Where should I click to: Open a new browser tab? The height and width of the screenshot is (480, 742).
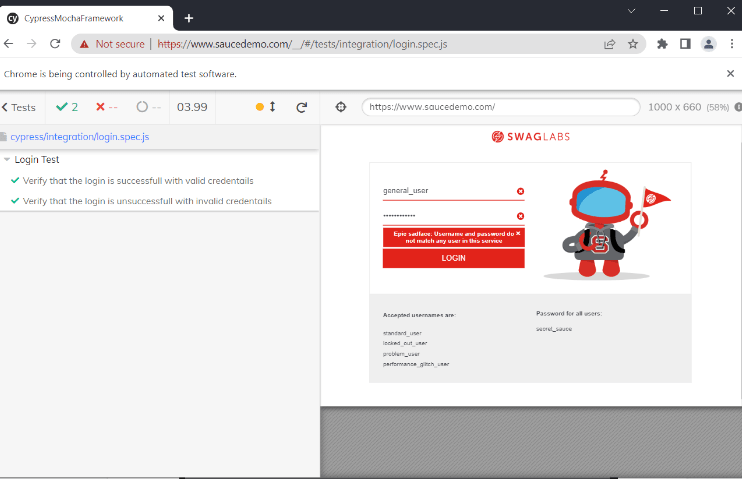189,18
